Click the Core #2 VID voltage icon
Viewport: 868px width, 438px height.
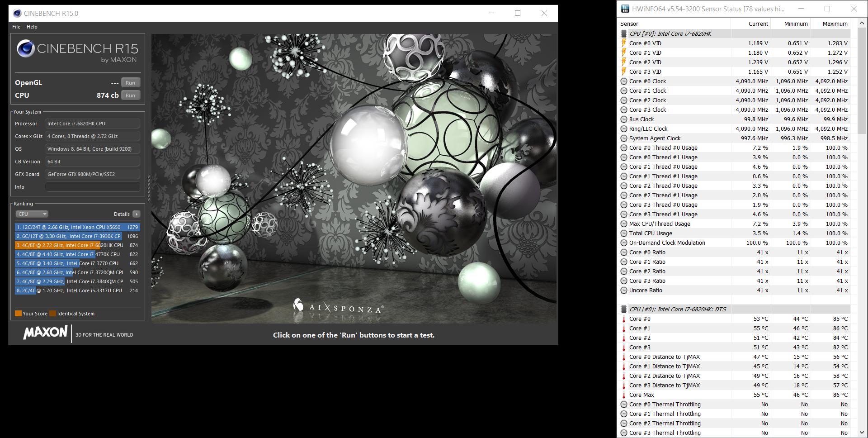[624, 62]
